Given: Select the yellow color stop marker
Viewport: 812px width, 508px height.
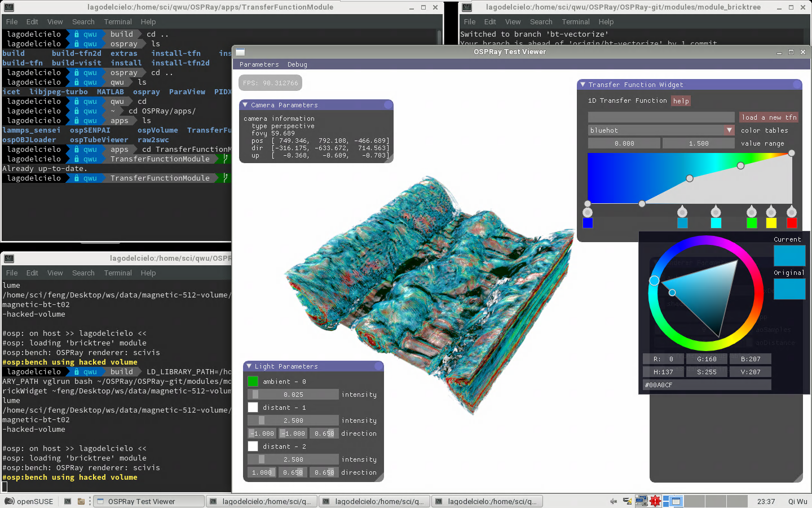Looking at the screenshot, I should [771, 212].
